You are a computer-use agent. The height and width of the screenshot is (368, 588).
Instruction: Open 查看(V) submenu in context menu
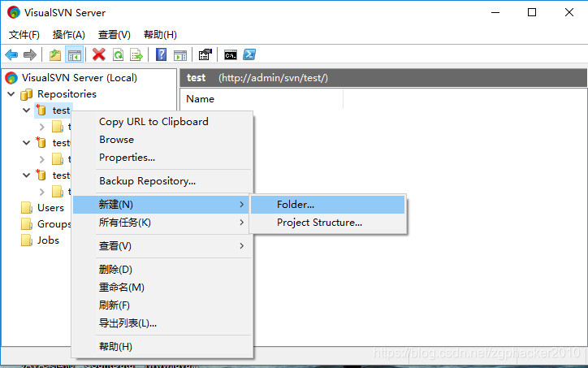pyautogui.click(x=162, y=246)
